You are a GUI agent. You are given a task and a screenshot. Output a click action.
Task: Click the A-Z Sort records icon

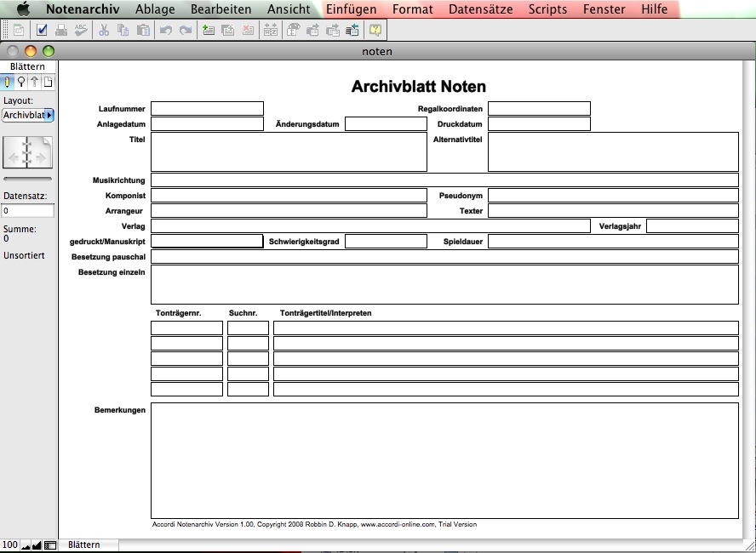271,31
